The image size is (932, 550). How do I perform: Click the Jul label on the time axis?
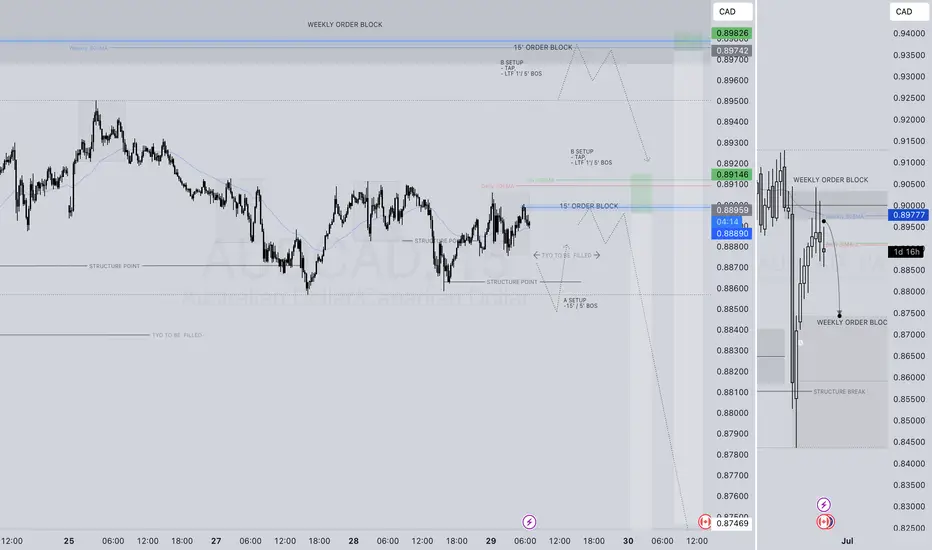pyautogui.click(x=847, y=540)
